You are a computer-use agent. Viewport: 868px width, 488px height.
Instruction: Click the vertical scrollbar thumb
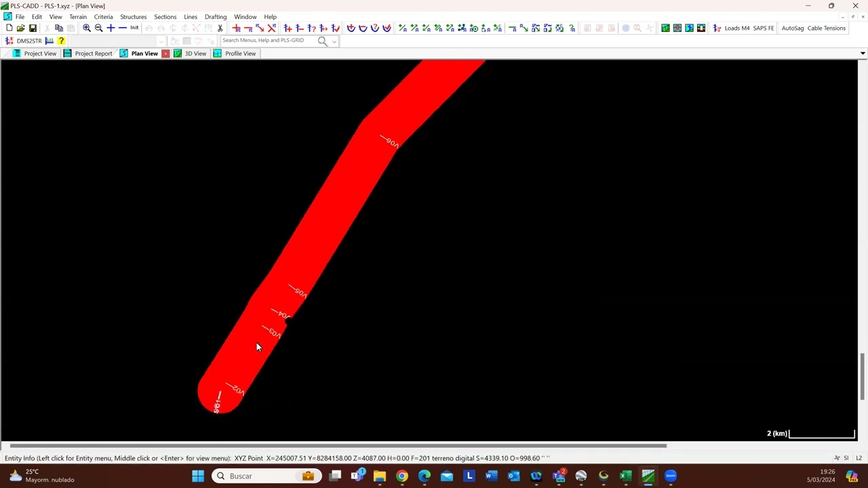[863, 377]
